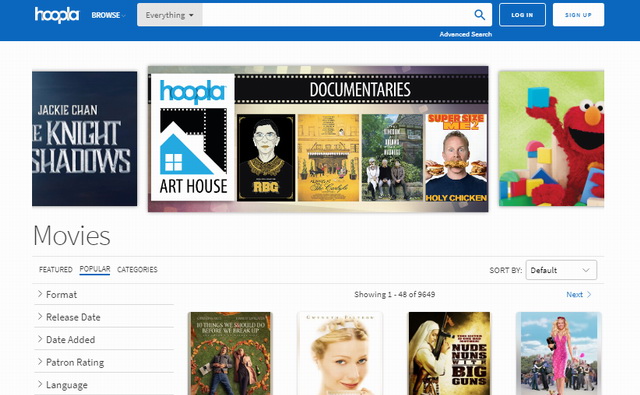Click the hoopla logo in header
Viewport: 640px width, 395px height.
click(x=57, y=15)
